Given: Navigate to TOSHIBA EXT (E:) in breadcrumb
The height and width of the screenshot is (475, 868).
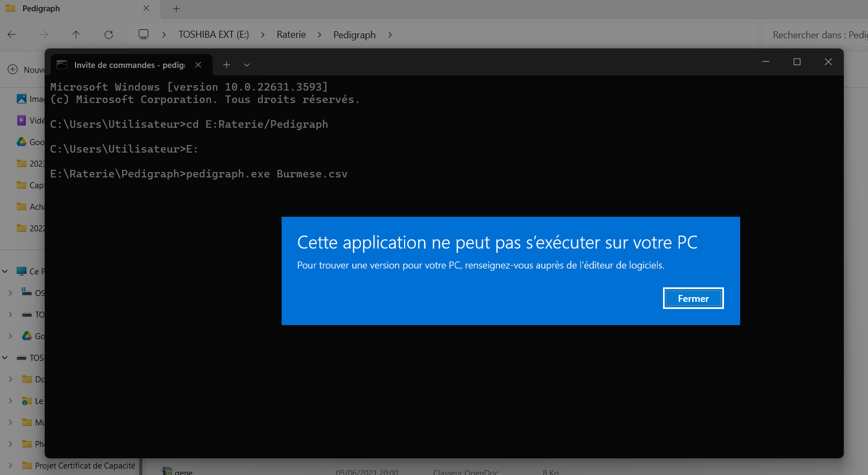Looking at the screenshot, I should (214, 35).
